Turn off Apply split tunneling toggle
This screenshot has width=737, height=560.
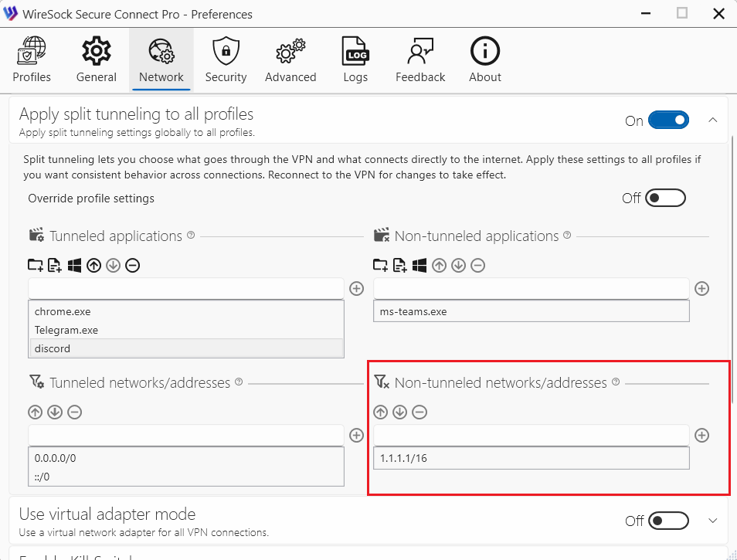[667, 120]
